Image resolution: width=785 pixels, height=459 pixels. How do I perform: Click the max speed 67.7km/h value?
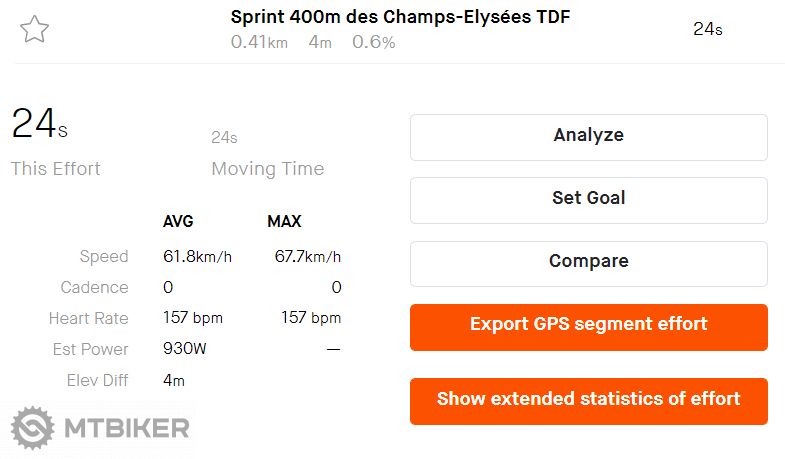308,257
